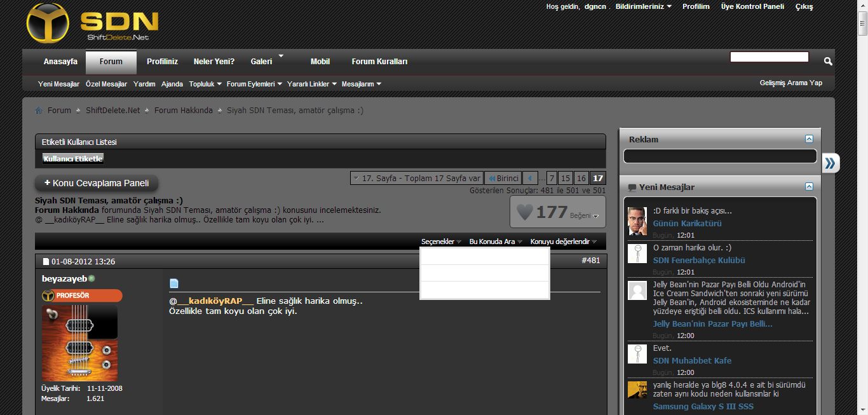This screenshot has height=415, width=868.
Task: Click Gelişmiş Arama Yap link
Action: pos(791,83)
